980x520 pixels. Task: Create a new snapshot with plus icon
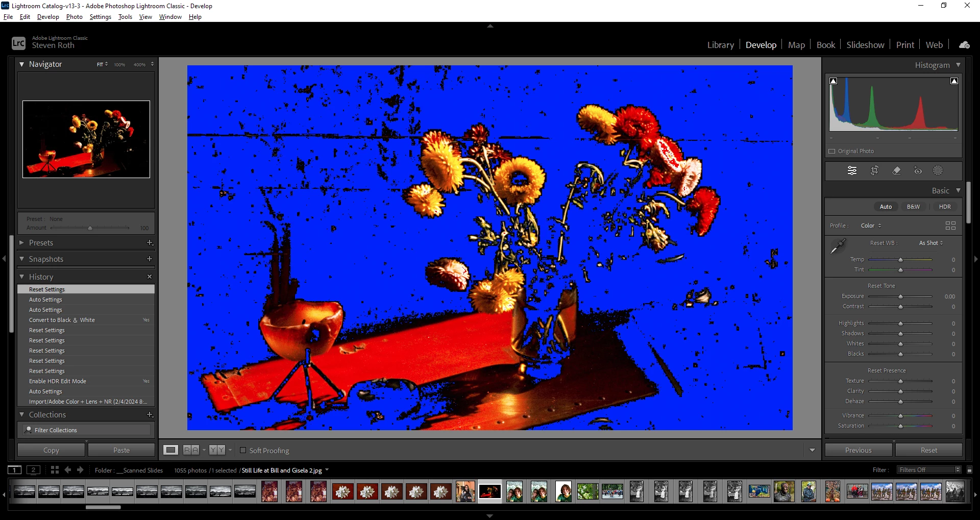pos(150,259)
